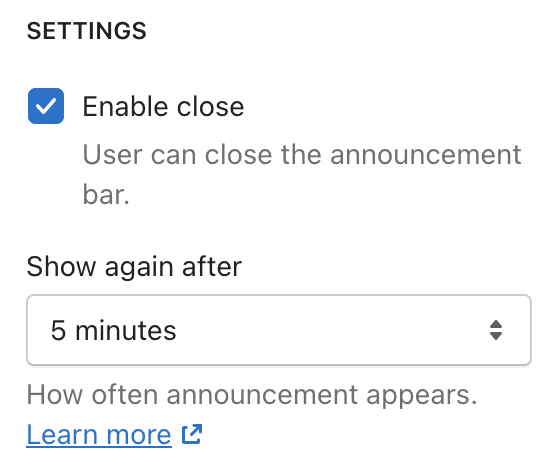Click the "User can close the announcement" description
560x476 pixels.
click(x=302, y=155)
